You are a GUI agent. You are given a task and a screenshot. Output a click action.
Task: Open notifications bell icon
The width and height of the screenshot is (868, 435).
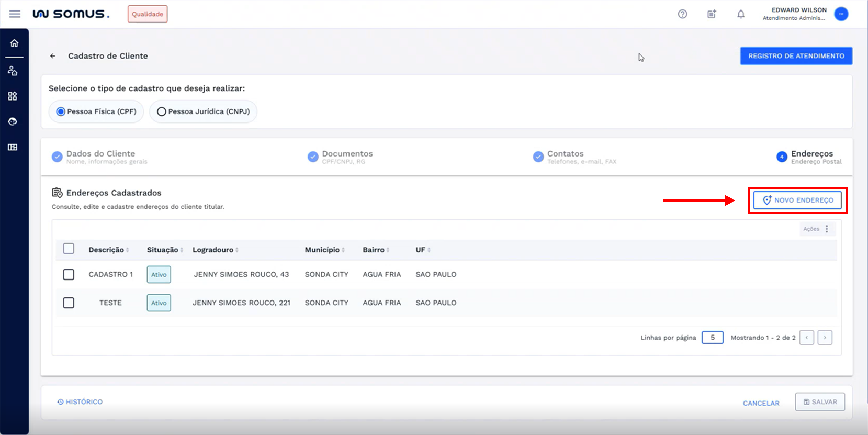[x=741, y=14]
